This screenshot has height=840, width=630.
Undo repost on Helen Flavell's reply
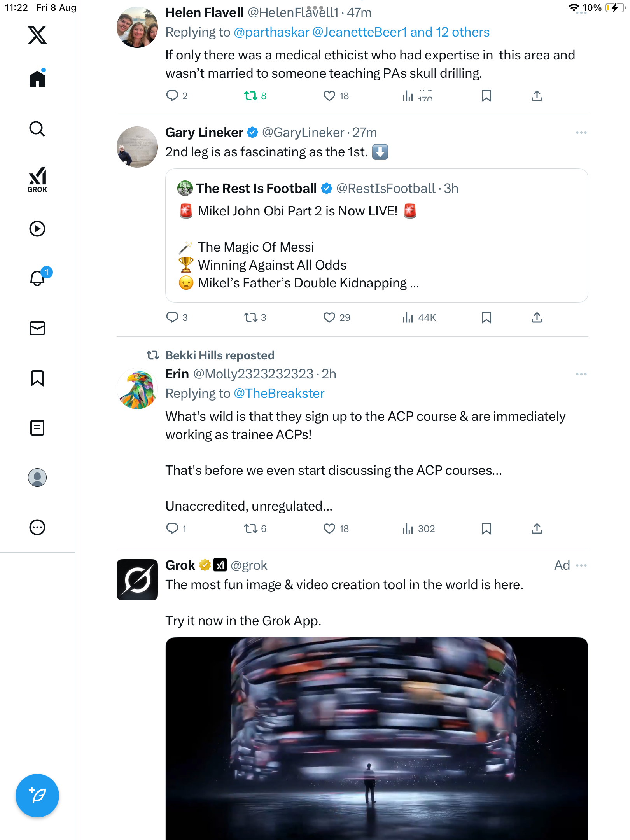click(251, 96)
